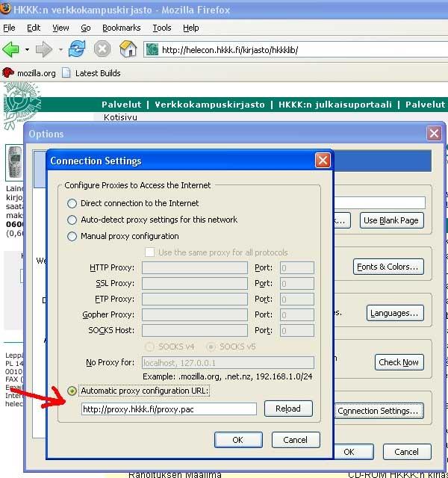Click the Forward arrow toolbar icon
448x478 pixels.
click(x=44, y=50)
